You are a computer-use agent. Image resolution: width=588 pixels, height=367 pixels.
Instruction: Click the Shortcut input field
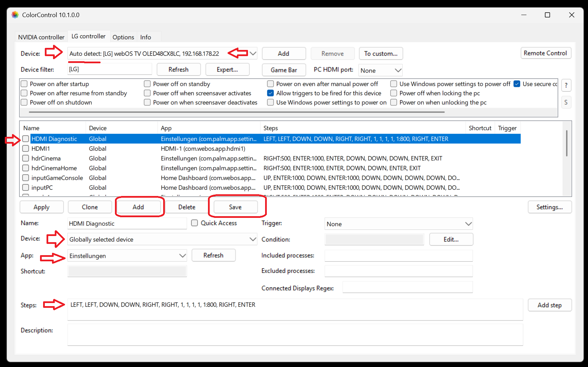[x=127, y=271]
